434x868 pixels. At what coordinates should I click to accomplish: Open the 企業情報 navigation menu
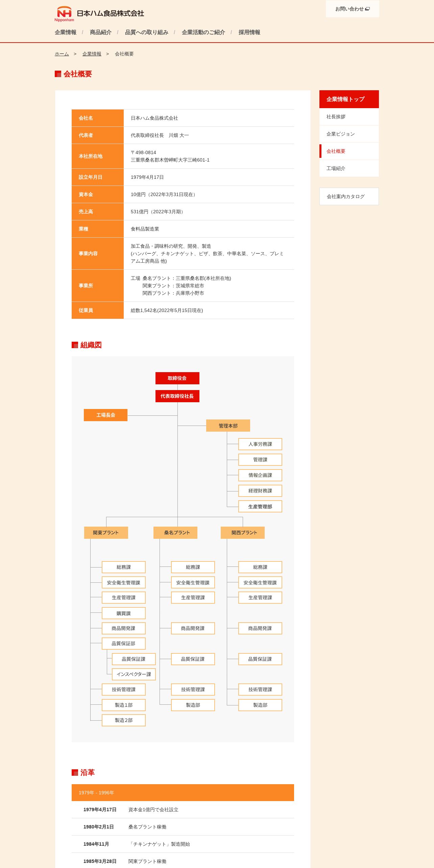66,32
